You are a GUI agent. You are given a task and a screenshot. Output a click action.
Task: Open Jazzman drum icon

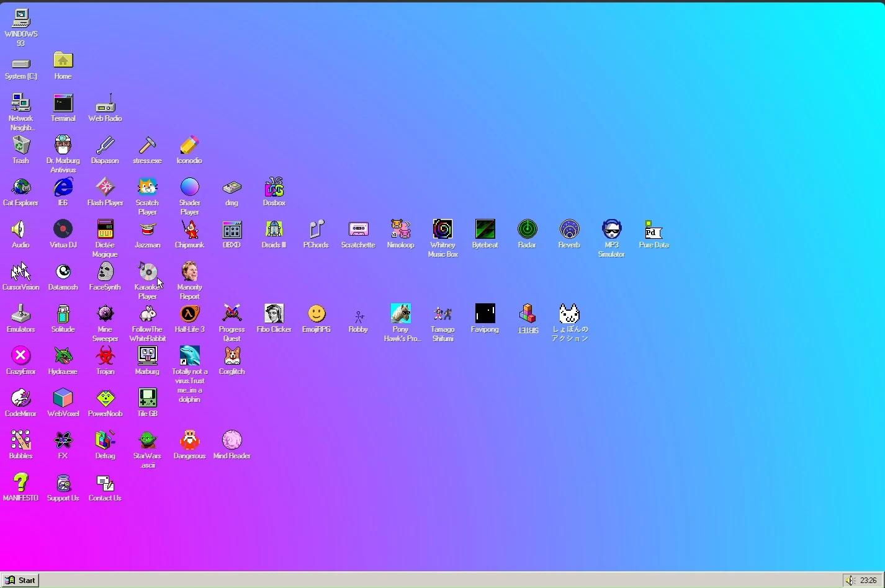click(x=147, y=229)
